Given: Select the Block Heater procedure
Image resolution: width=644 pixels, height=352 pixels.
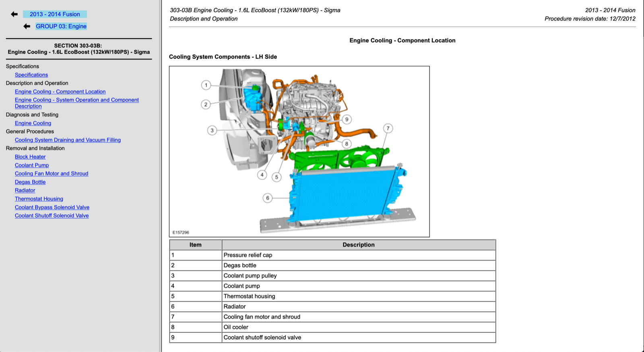Looking at the screenshot, I should tap(30, 157).
